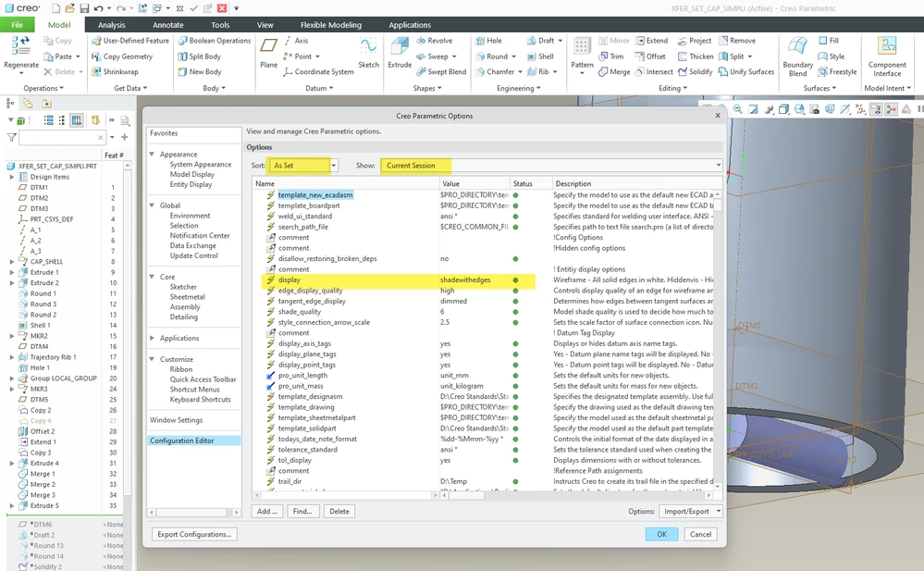Open the Sketch tool
The height and width of the screenshot is (571, 924).
pos(369,54)
